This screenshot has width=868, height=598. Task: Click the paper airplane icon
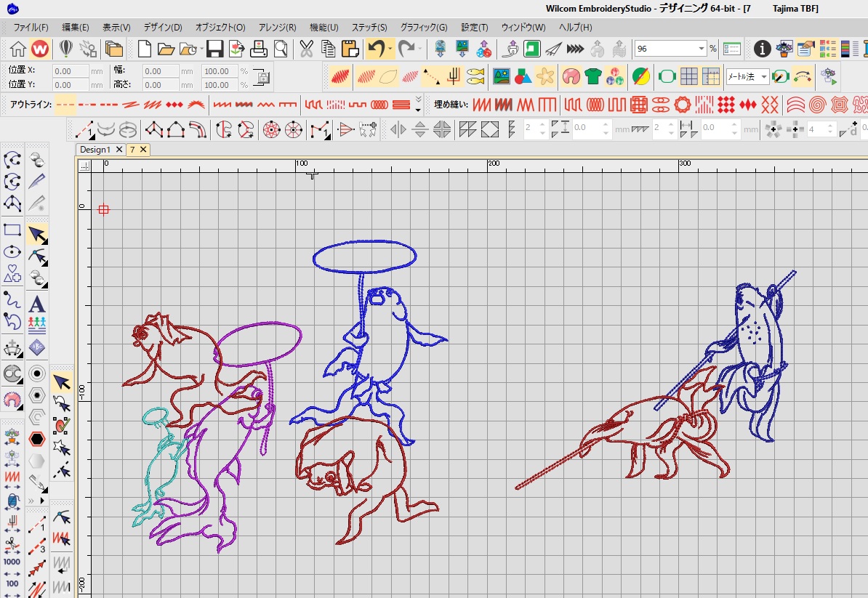(x=553, y=49)
